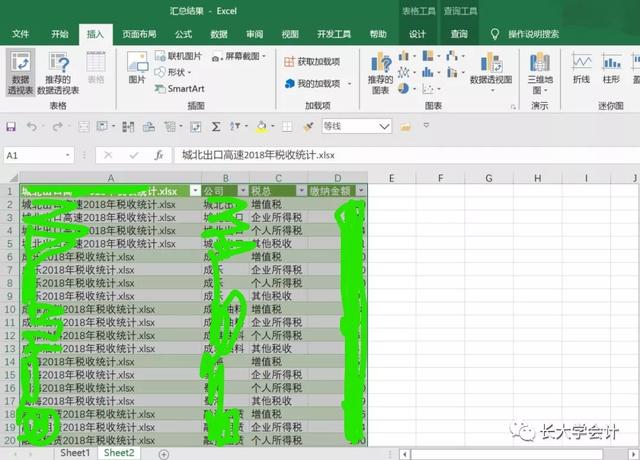The height and width of the screenshot is (460, 640).
Task: Cancel the formula bar entry
Action: [x=108, y=155]
